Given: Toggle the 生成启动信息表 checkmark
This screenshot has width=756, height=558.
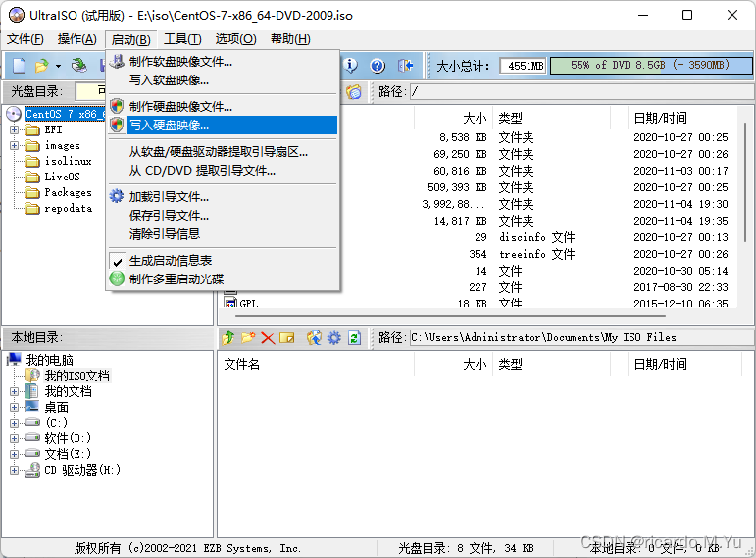Looking at the screenshot, I should pos(117,262).
